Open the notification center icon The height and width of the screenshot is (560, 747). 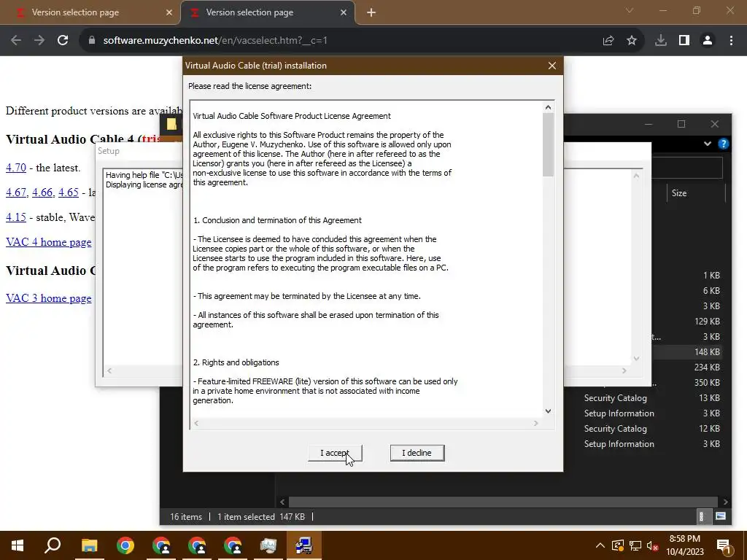[x=724, y=545]
